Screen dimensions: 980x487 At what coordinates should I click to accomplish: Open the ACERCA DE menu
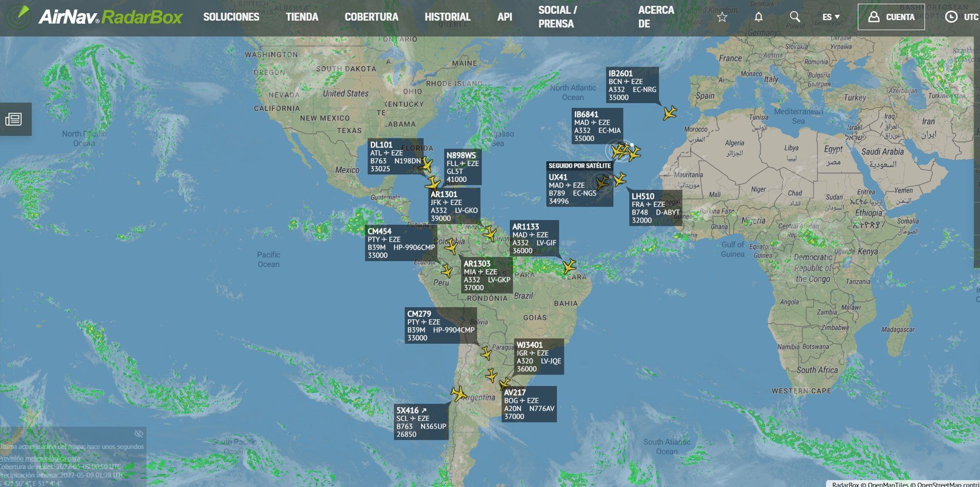click(x=656, y=17)
